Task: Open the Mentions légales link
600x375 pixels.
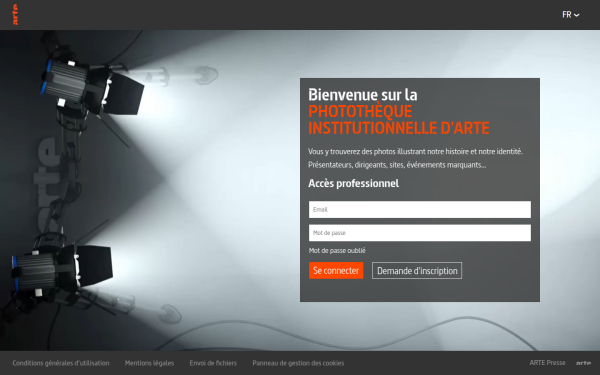Action: pyautogui.click(x=149, y=363)
